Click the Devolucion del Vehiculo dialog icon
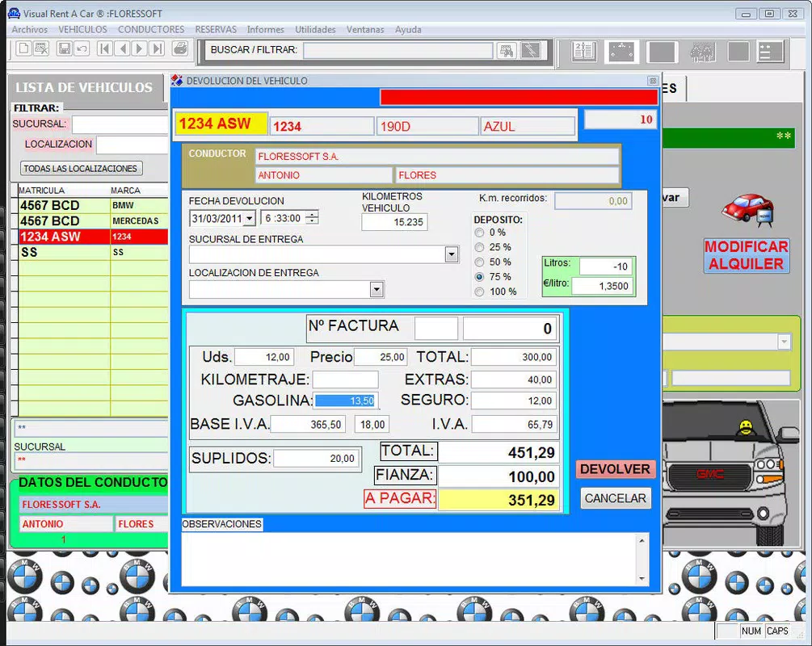 (x=177, y=80)
